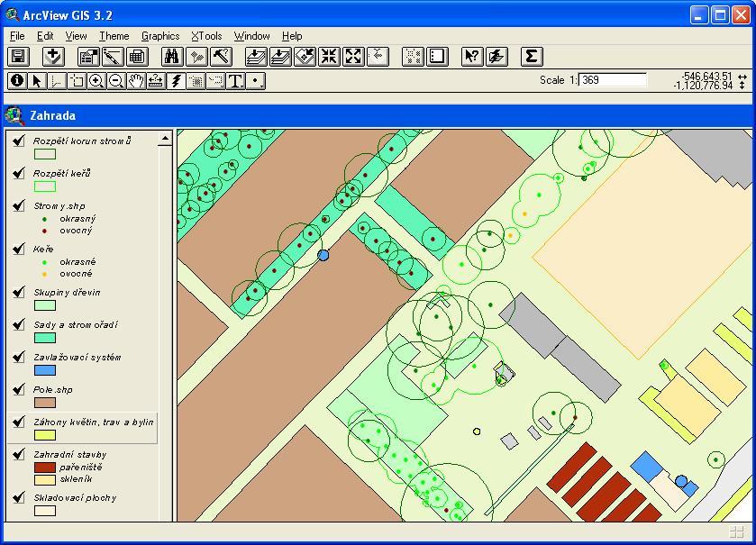
Task: Select the Select Feature tool
Action: [77, 81]
